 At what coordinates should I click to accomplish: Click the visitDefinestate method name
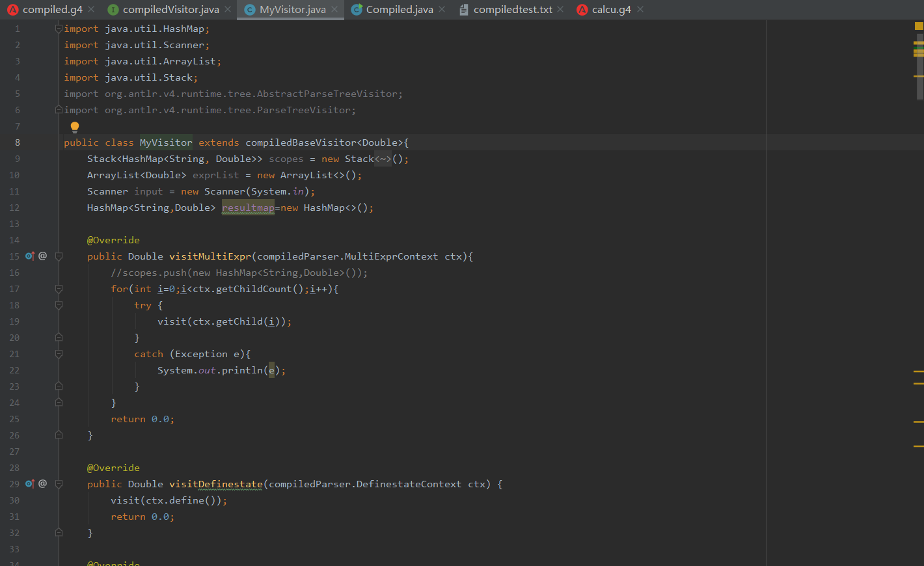216,484
